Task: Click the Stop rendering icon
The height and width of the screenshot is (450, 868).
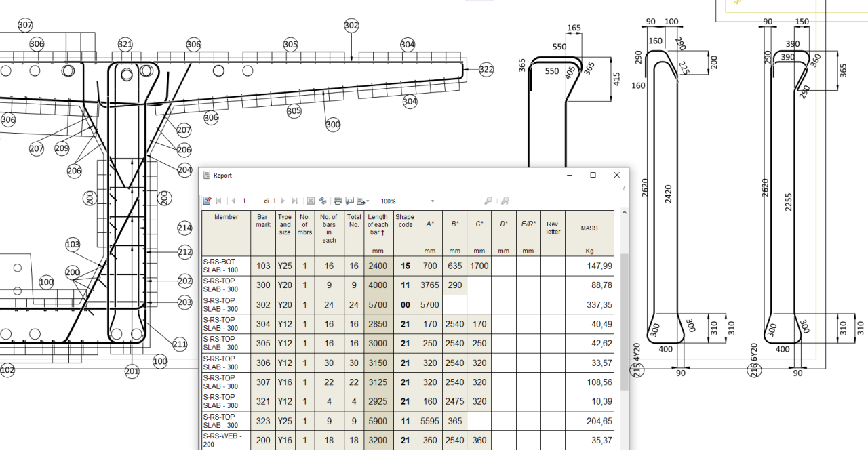Action: click(311, 201)
